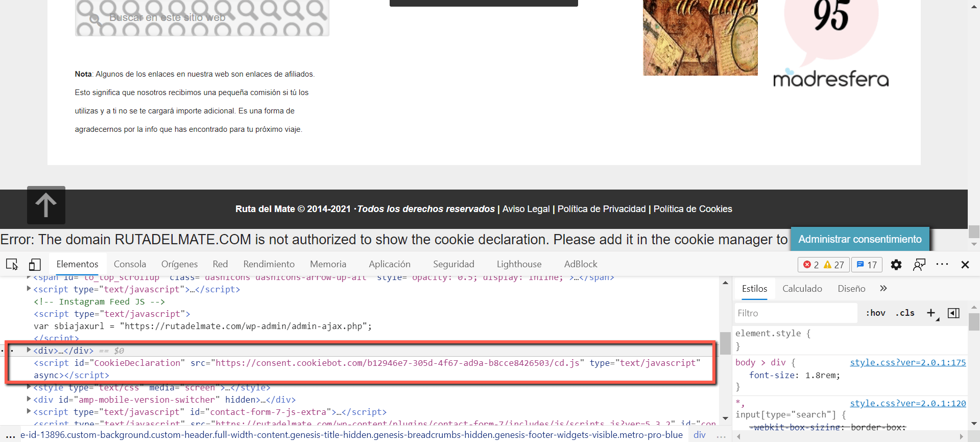Viewport: 980px width, 442px height.
Task: Open style.css?ver=2.0.1:120 source link
Action: [x=908, y=403]
